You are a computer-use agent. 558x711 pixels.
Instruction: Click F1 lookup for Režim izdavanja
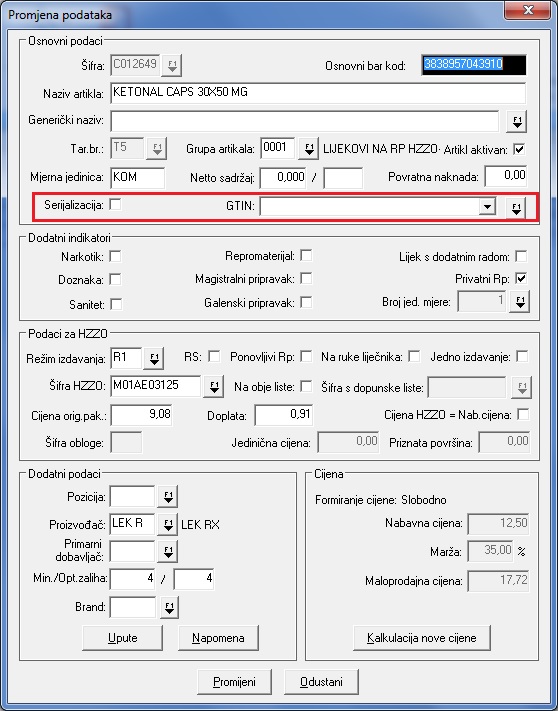click(x=154, y=359)
